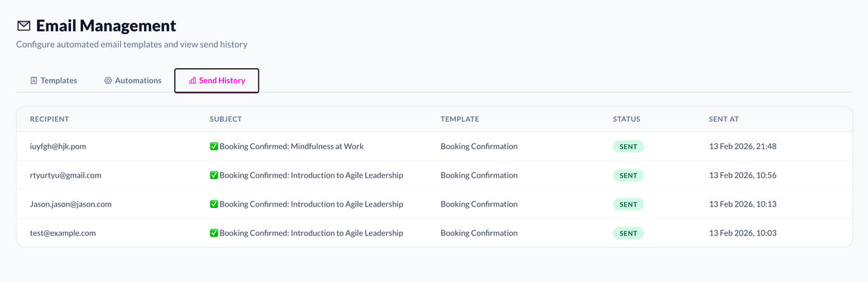Click the Sent At column header

pos(723,119)
